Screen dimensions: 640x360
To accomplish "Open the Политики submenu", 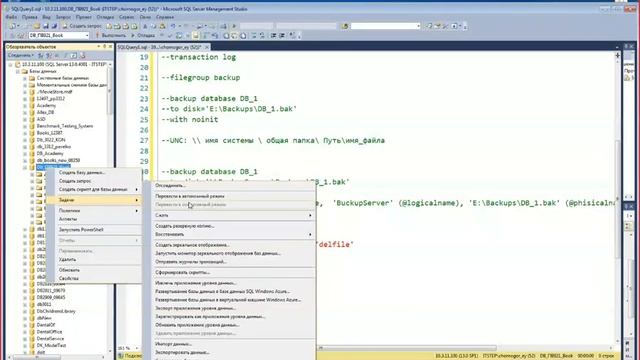I will pos(94,211).
